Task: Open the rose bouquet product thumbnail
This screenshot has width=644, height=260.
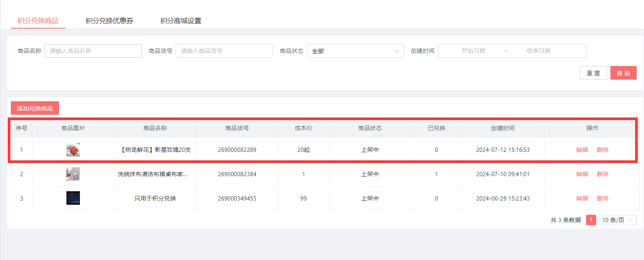Action: click(x=73, y=150)
